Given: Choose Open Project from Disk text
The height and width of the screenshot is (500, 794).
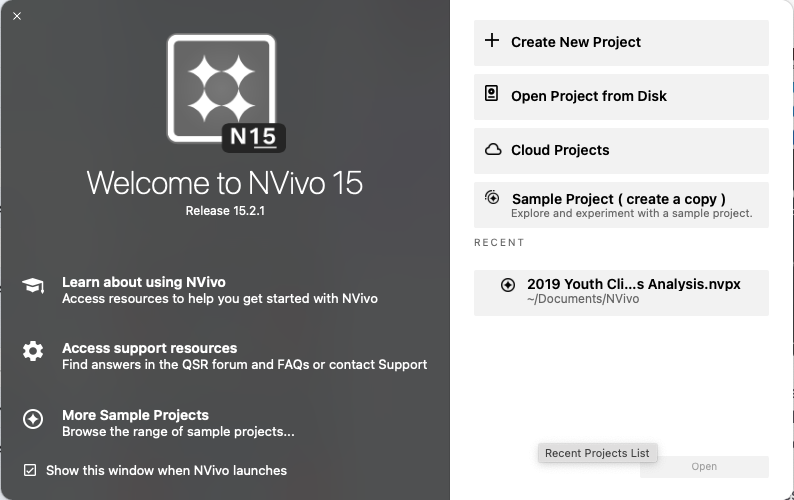Looking at the screenshot, I should point(588,96).
